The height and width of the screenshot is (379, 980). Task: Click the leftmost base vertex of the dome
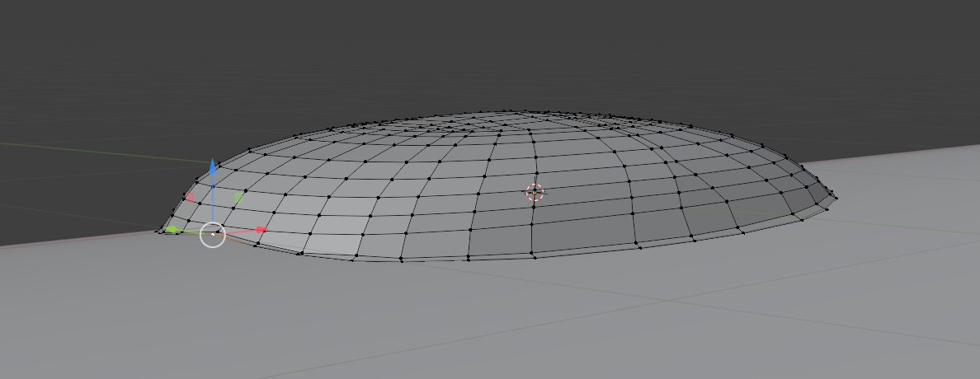(159, 232)
